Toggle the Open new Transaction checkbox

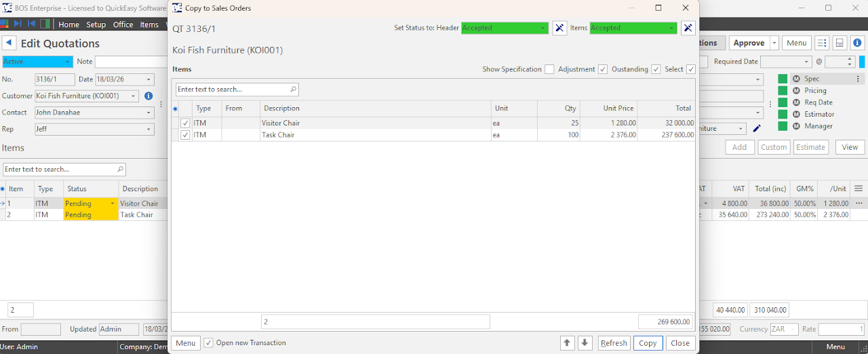[x=209, y=343]
